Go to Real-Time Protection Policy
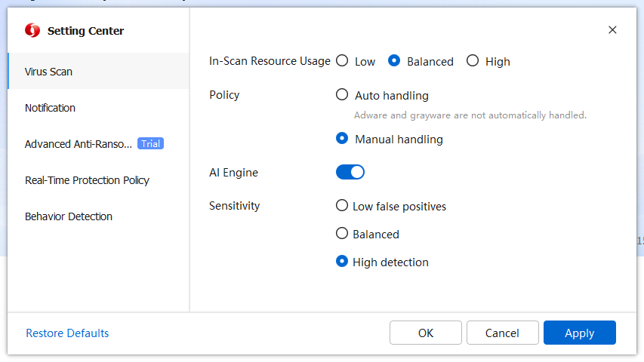This screenshot has width=644, height=362. coord(87,180)
